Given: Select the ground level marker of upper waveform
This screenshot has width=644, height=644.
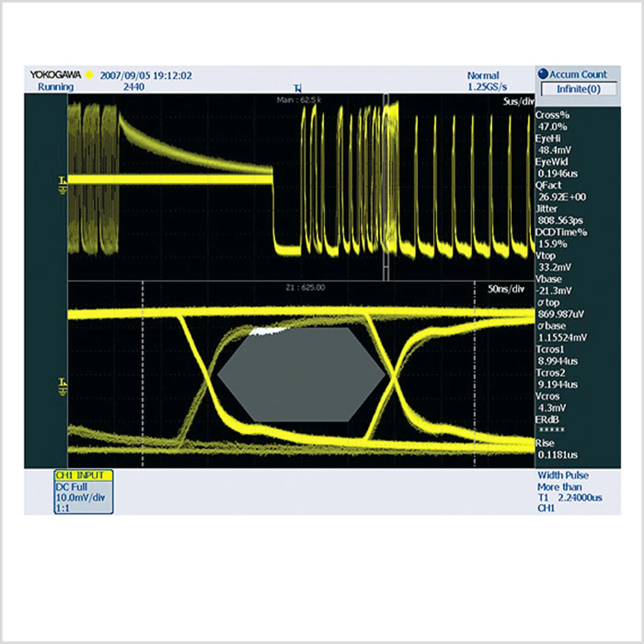Looking at the screenshot, I should (63, 184).
